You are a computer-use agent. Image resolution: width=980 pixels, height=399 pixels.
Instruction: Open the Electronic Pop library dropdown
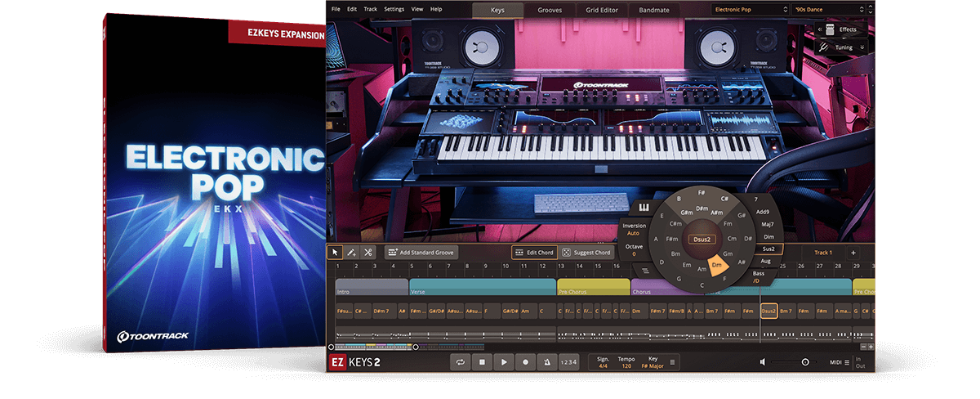click(750, 10)
